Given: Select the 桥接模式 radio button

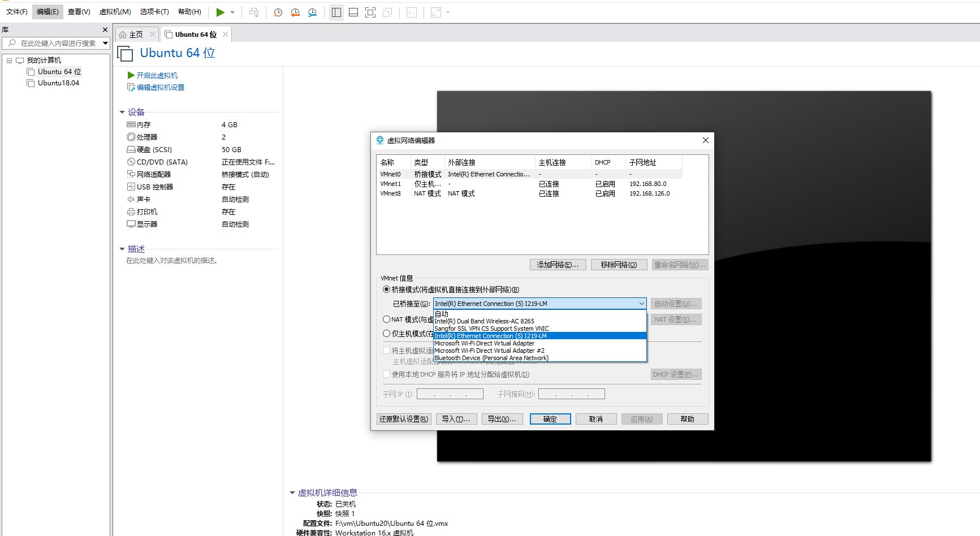Looking at the screenshot, I should (x=387, y=289).
